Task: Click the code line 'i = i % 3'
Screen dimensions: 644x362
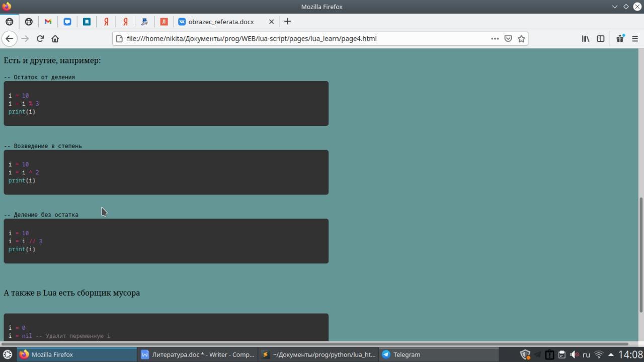Action: pyautogui.click(x=24, y=103)
